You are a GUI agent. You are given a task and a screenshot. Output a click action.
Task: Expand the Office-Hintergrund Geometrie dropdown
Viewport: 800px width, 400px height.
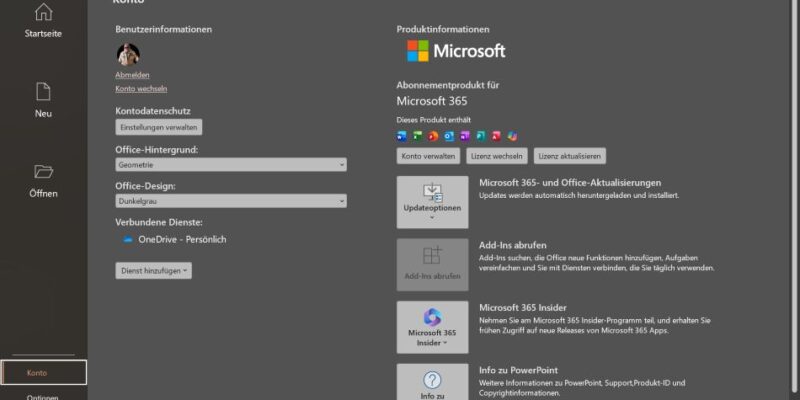[x=231, y=165]
